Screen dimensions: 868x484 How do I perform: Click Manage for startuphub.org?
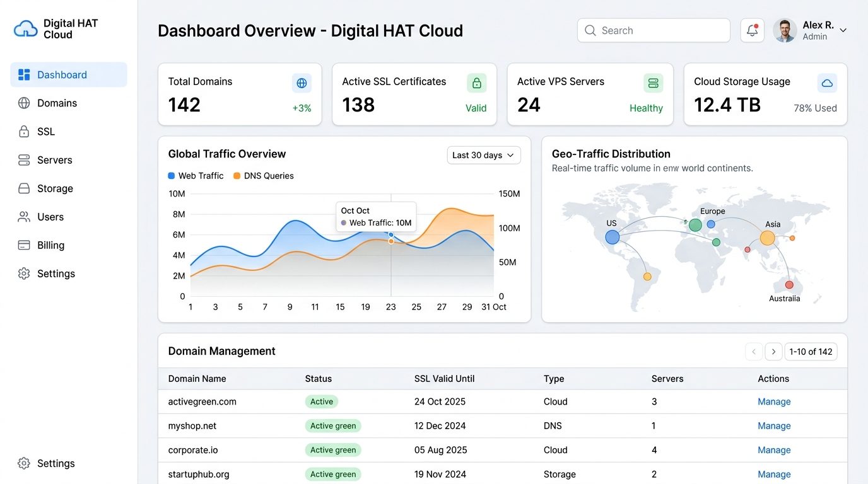point(774,475)
